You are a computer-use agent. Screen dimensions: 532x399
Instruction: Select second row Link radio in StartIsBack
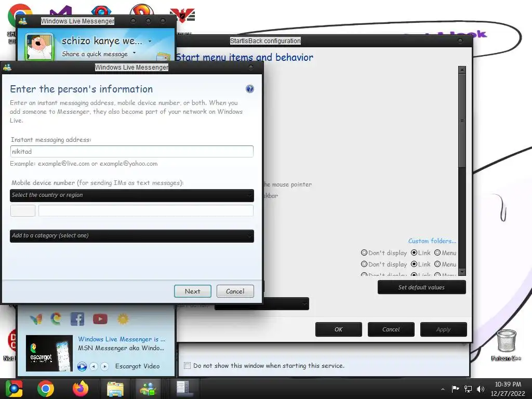coord(414,264)
